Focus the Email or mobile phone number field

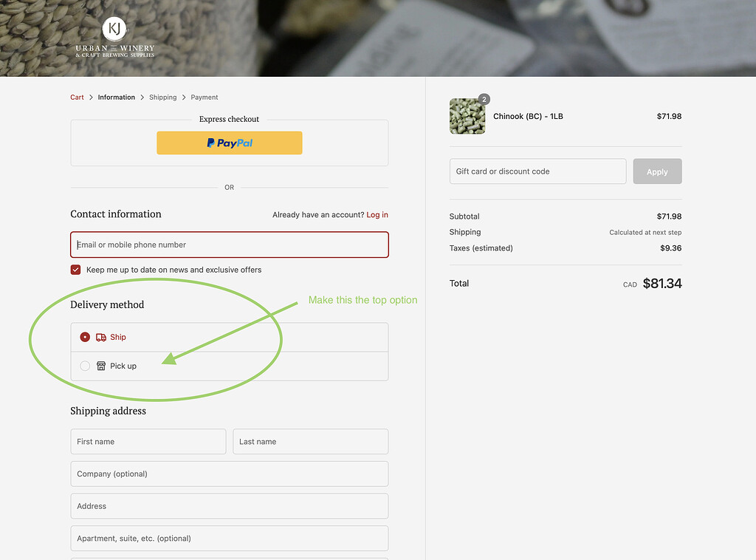click(230, 245)
